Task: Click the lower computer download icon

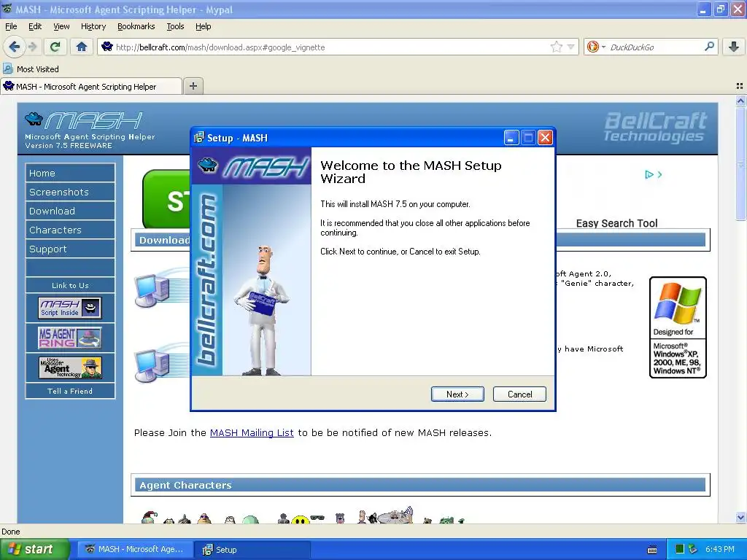Action: (x=153, y=365)
